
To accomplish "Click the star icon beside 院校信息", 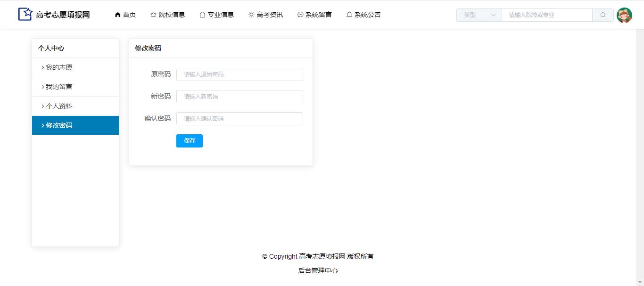I will (x=153, y=15).
